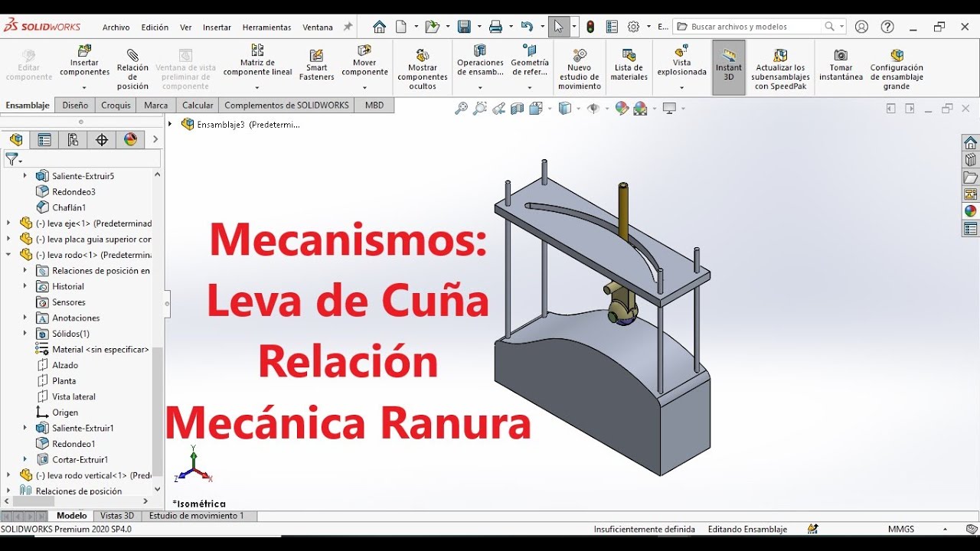Click the Zoom to fit magnifier icon
Image resolution: width=980 pixels, height=551 pixels.
[461, 109]
